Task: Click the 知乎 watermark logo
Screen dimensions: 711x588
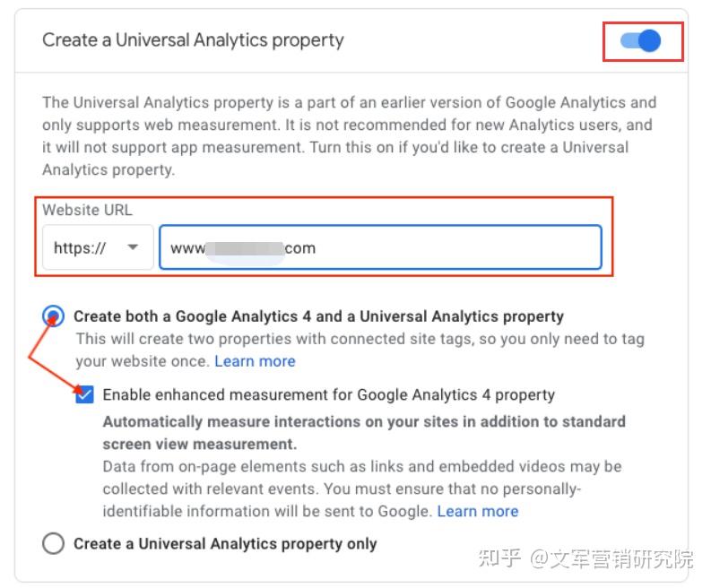Action: (x=499, y=559)
